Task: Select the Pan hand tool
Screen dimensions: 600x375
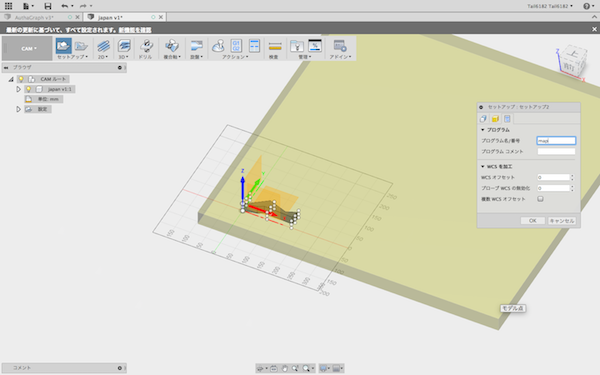Action: point(285,368)
